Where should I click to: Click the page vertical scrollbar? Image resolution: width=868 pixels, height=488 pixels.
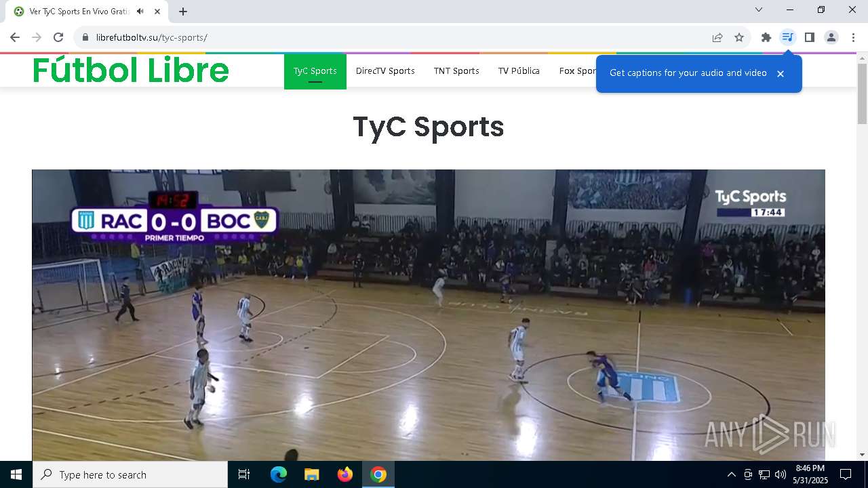point(863,94)
